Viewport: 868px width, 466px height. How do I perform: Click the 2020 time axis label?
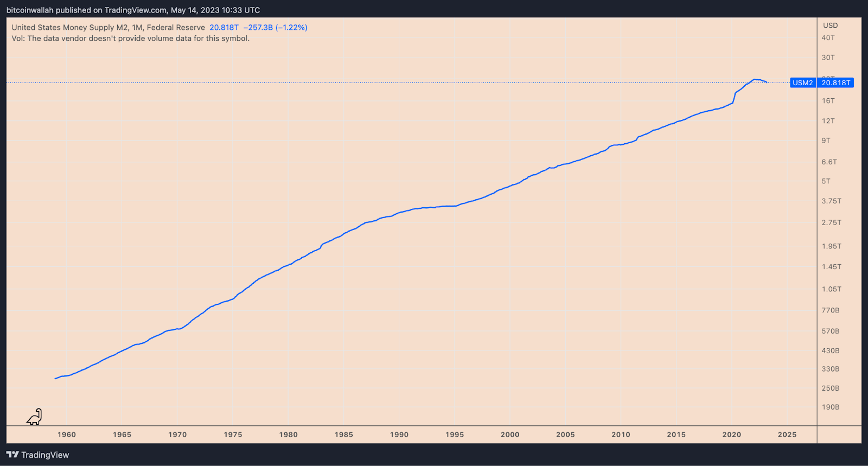[x=731, y=435]
